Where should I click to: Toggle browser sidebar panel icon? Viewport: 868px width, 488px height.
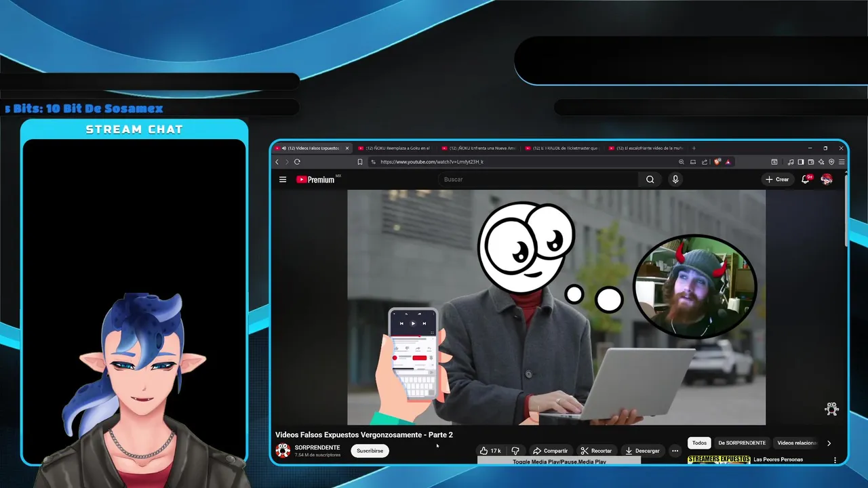801,162
